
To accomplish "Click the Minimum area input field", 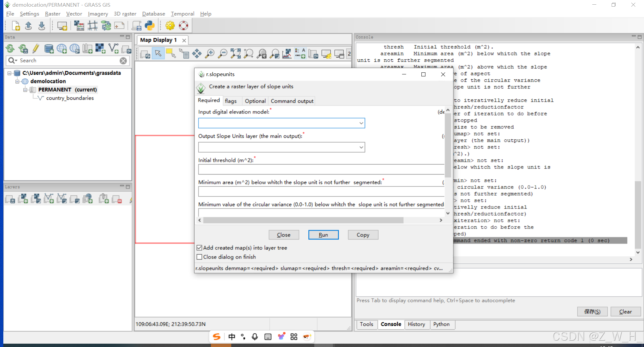I will [x=321, y=191].
